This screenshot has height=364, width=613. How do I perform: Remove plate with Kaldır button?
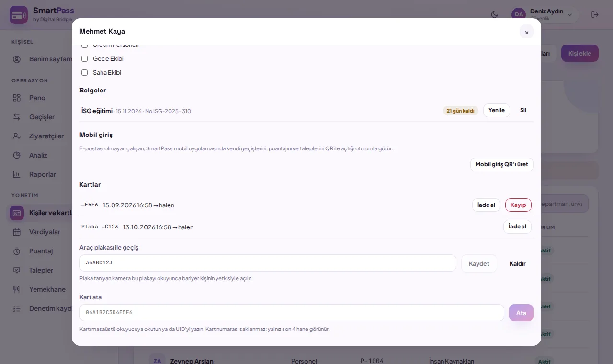518,263
